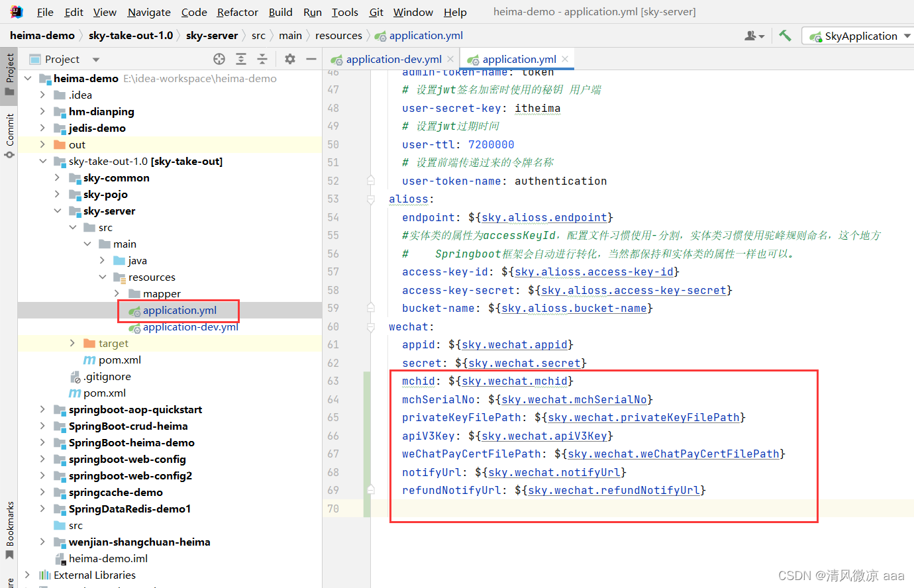
Task: Select springcache-demo module
Action: 115,492
